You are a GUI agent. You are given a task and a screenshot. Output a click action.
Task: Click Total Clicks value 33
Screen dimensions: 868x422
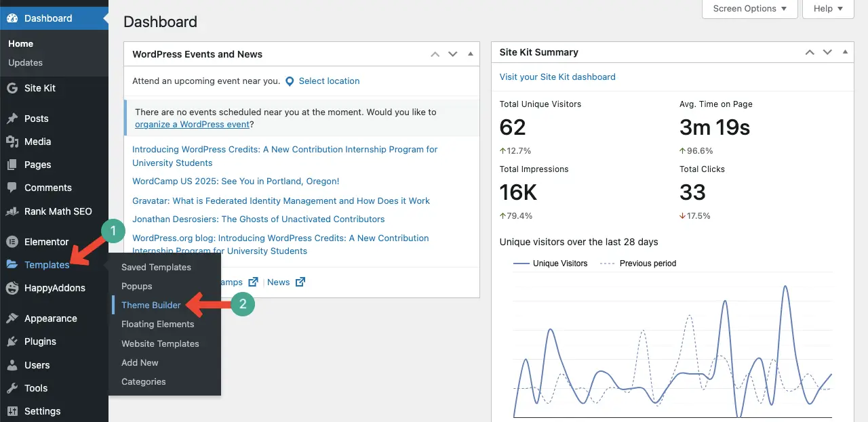tap(692, 192)
